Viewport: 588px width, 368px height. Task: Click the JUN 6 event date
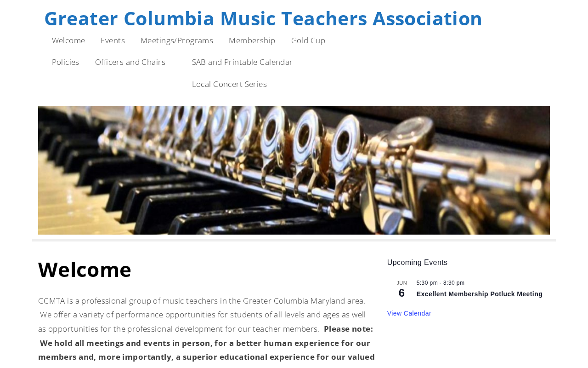[x=401, y=289]
